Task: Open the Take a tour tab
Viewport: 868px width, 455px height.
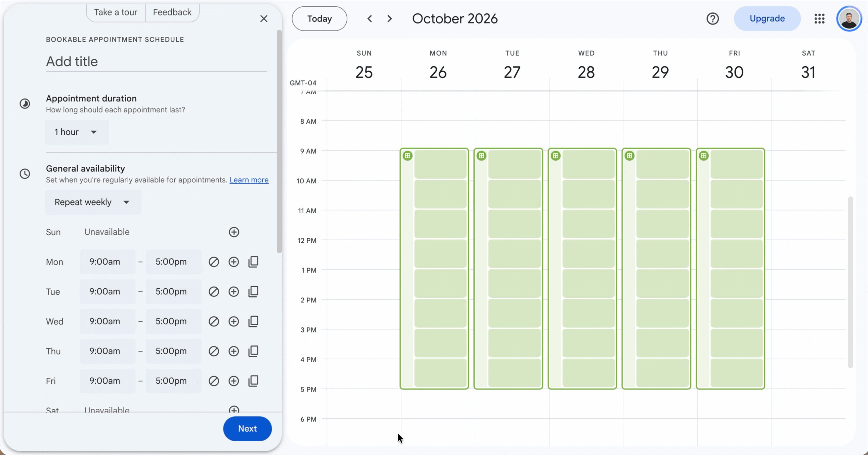Action: pos(115,12)
